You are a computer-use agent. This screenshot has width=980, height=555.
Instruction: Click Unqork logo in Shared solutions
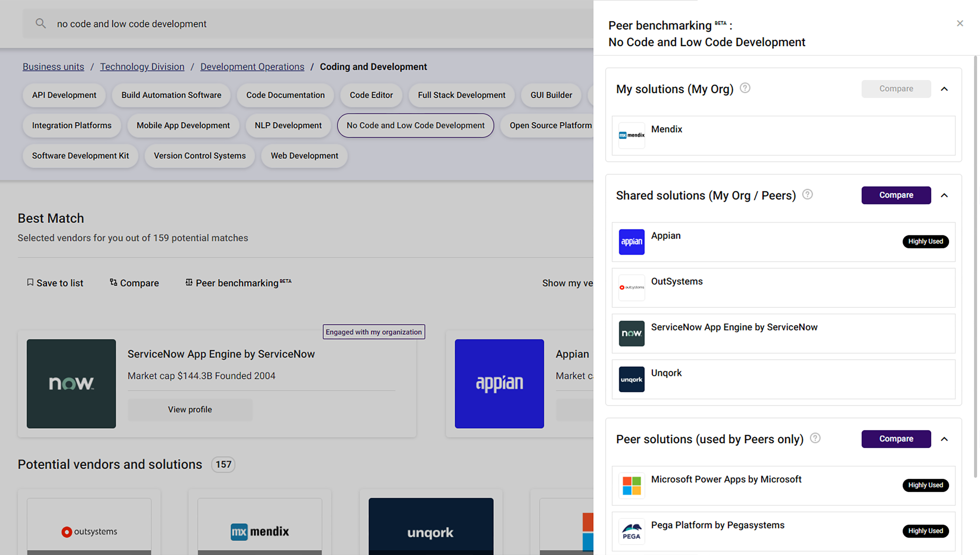point(632,379)
